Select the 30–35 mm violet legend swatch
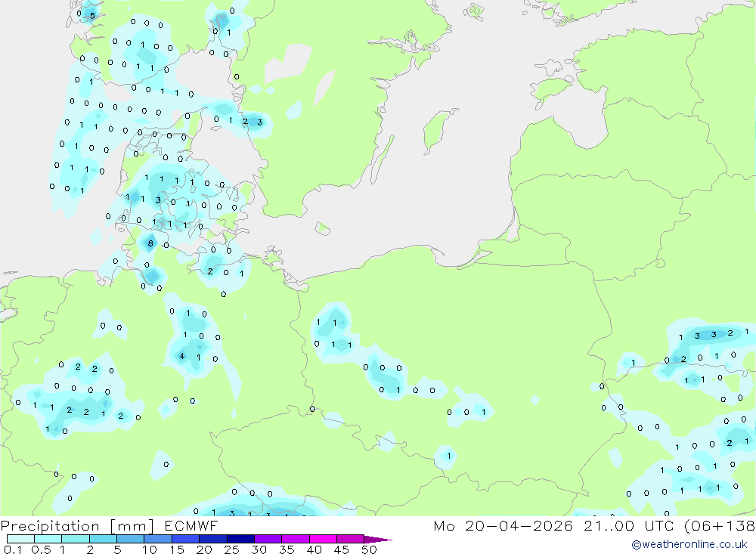 point(268,539)
